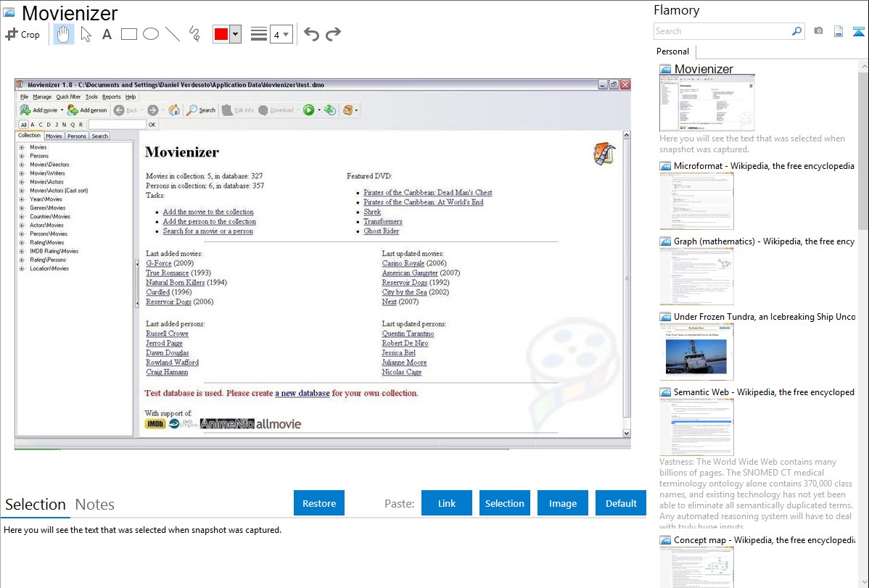Open the Manage menu in Movienizer
This screenshot has width=869, height=588.
[x=42, y=97]
